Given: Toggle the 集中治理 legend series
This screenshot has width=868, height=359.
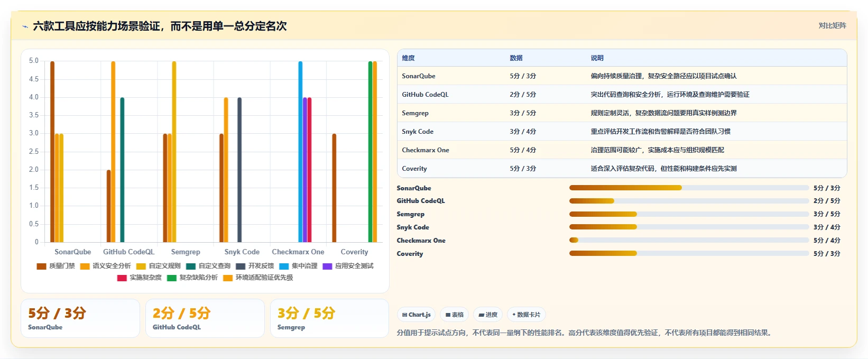Looking at the screenshot, I should 298,266.
